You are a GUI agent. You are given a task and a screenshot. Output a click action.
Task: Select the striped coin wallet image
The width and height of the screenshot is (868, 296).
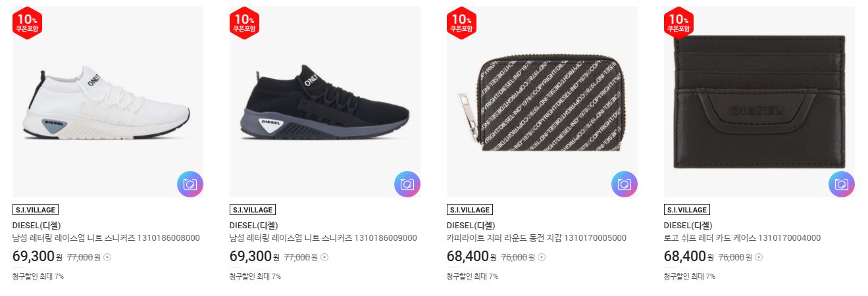[x=542, y=102]
